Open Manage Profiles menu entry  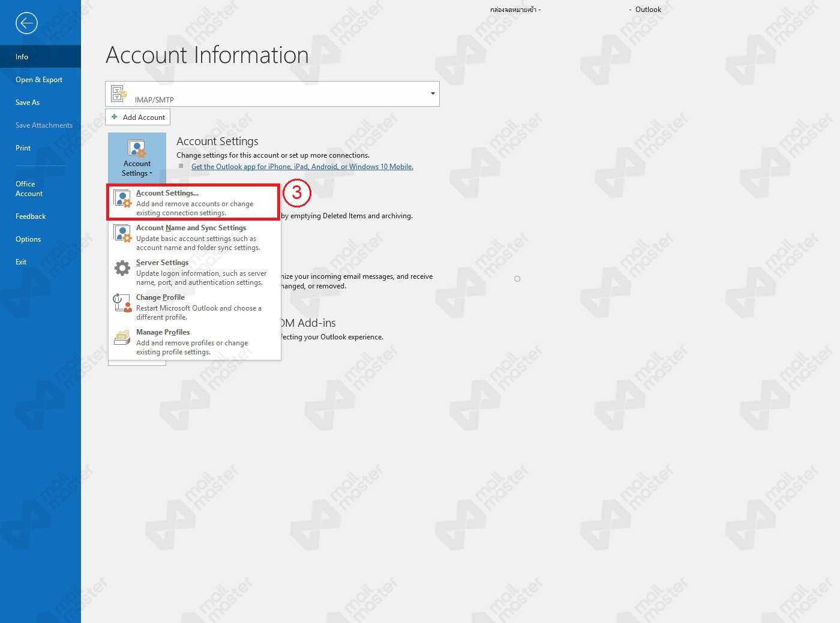(x=194, y=342)
